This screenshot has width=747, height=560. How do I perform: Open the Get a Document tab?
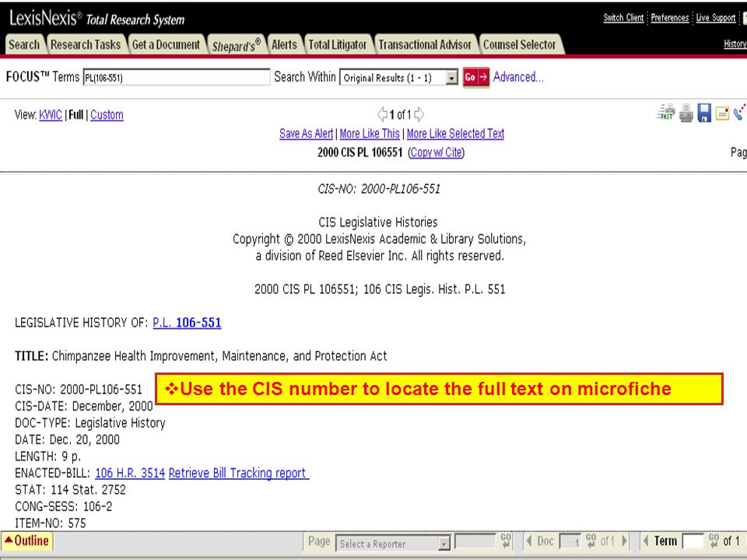click(166, 45)
